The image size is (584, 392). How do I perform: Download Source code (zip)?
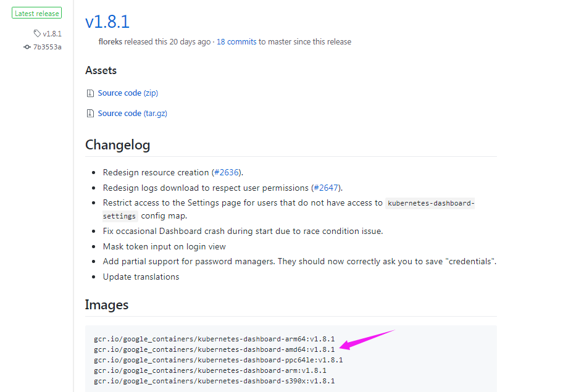128,93
